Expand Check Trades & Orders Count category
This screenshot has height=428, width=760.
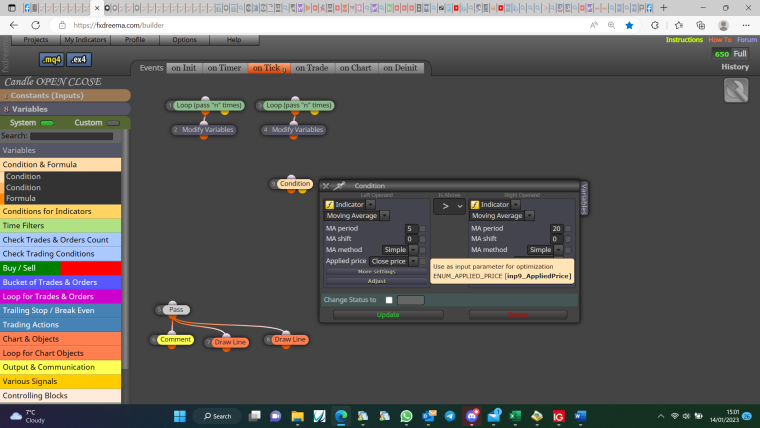pos(61,239)
